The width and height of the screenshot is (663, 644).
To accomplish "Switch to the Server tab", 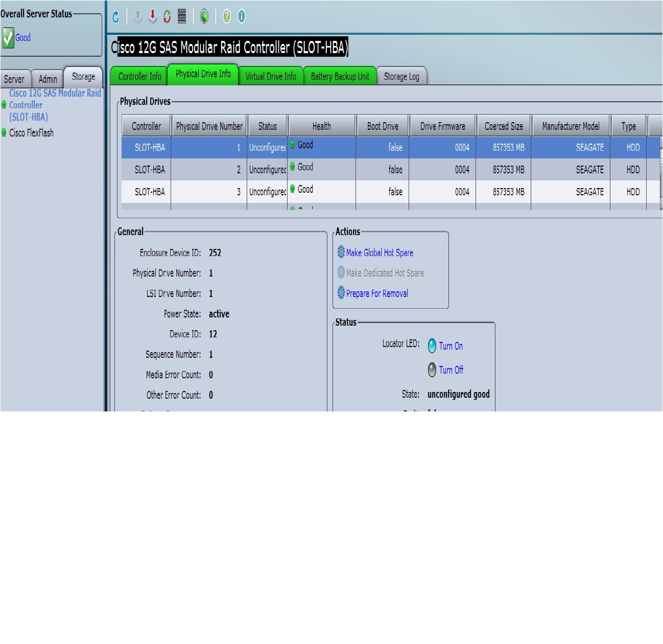I will point(14,79).
